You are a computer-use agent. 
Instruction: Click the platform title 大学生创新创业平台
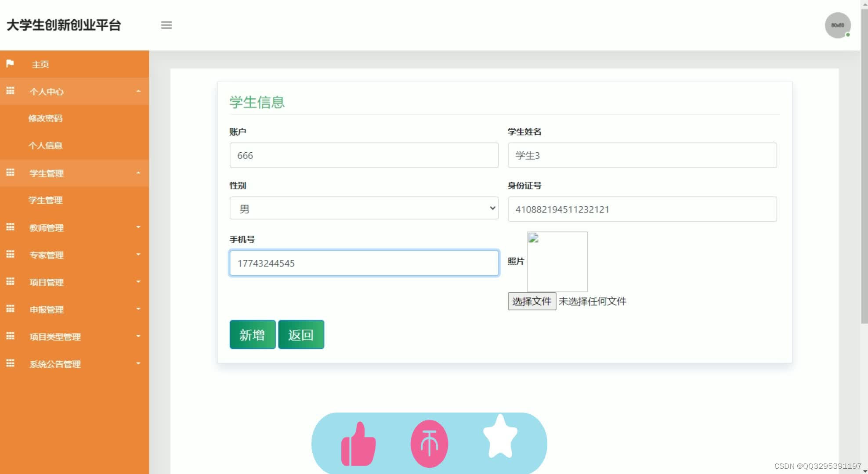click(64, 25)
